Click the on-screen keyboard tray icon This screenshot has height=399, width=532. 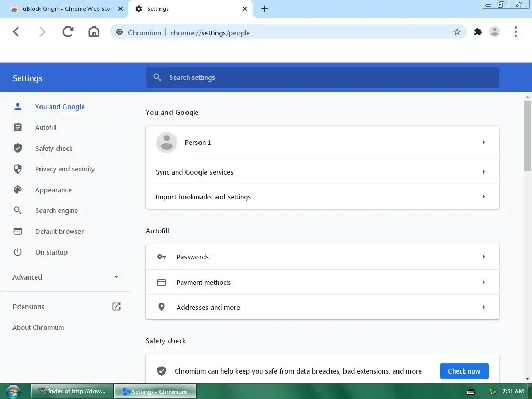(x=471, y=392)
